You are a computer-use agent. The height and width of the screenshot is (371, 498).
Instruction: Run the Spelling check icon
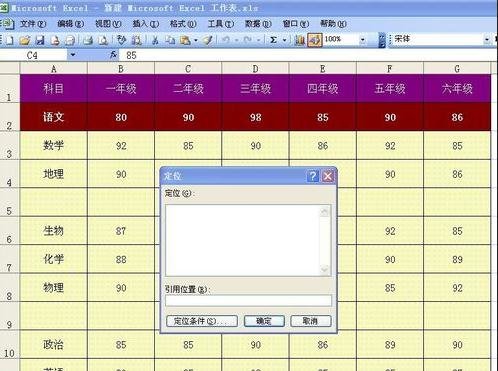121,40
